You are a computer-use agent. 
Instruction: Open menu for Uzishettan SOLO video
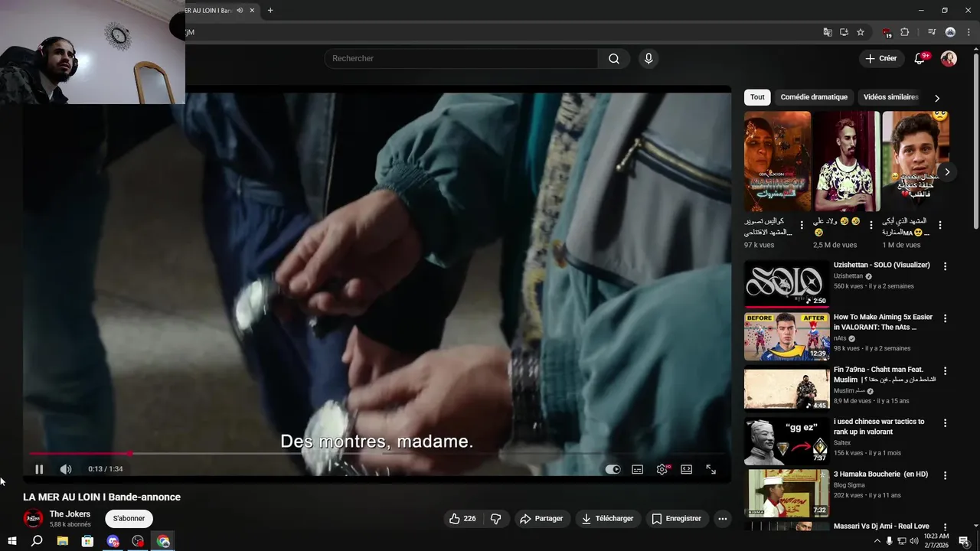945,266
